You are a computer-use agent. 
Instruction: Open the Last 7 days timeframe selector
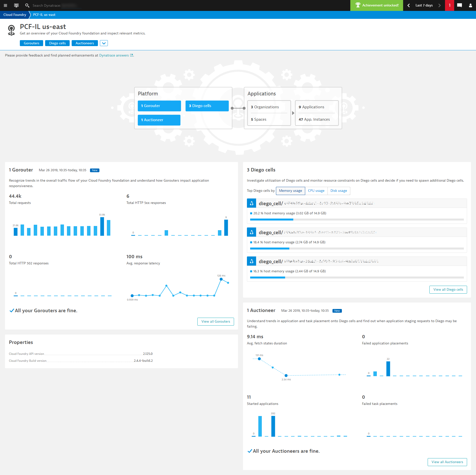(x=424, y=5)
